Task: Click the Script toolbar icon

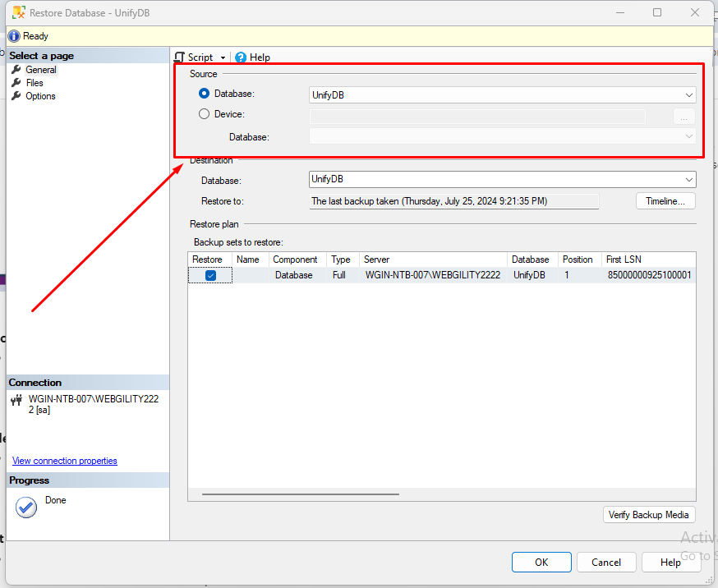Action: (x=179, y=57)
